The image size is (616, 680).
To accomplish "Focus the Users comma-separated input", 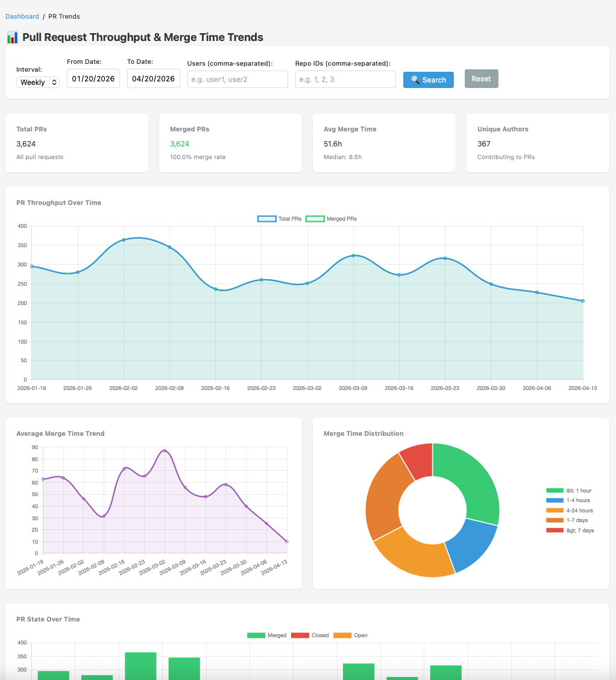I will pyautogui.click(x=237, y=80).
